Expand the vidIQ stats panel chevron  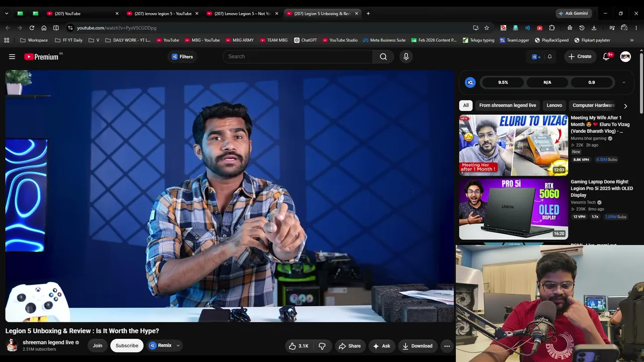tap(624, 82)
